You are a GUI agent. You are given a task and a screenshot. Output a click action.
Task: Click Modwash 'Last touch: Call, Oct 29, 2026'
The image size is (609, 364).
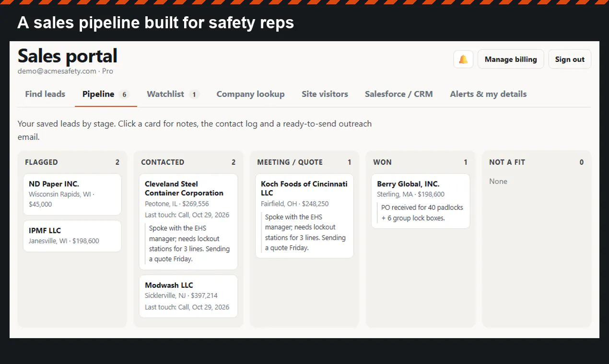187,307
